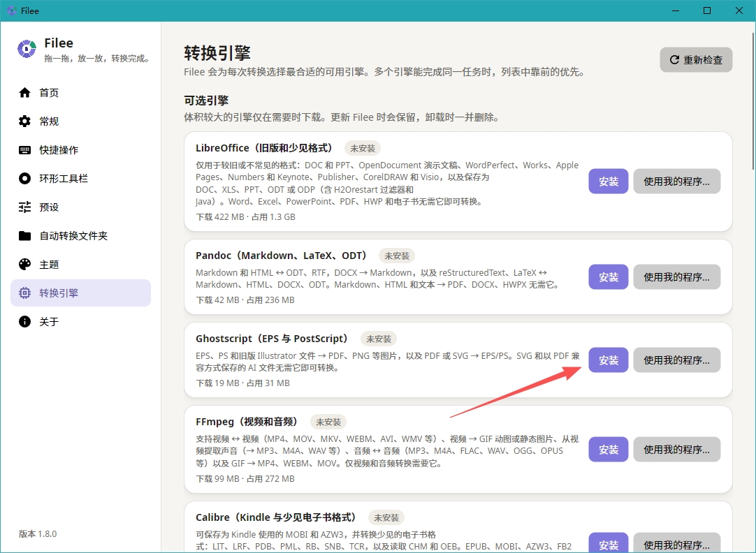Click the palette icon for 主题
Viewport: 756px width, 553px height.
(24, 265)
